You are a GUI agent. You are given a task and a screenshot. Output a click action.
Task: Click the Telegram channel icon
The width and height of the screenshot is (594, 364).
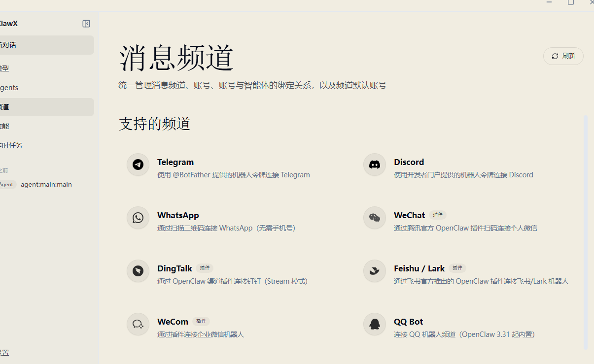click(x=138, y=165)
